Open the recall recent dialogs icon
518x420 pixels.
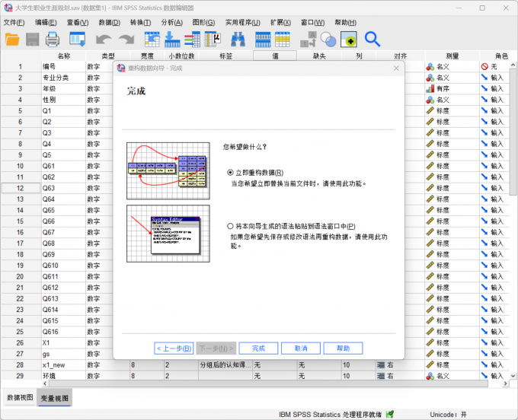77,40
